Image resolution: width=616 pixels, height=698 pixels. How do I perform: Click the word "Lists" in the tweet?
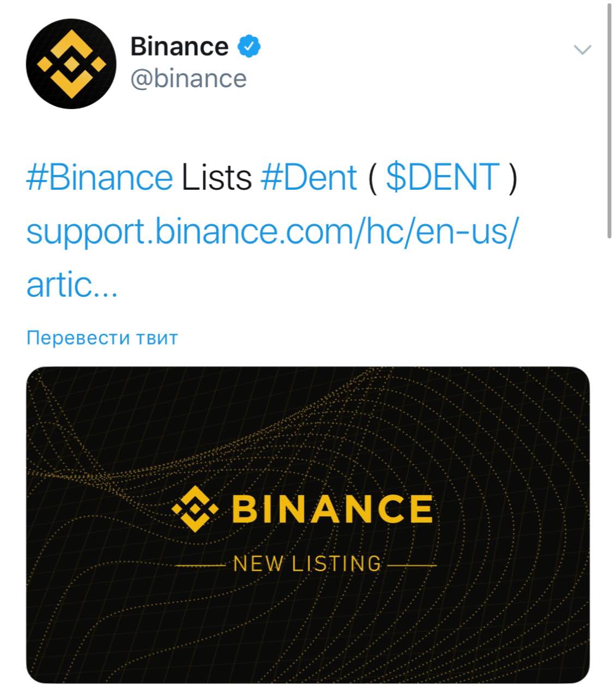(216, 177)
